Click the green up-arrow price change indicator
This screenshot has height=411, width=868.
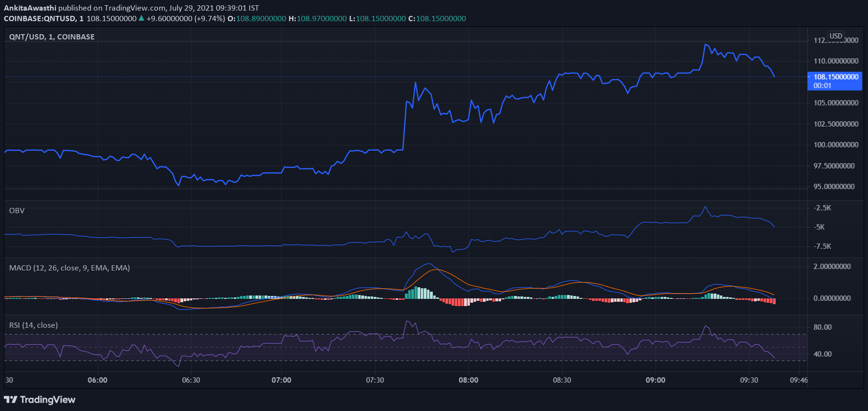(141, 18)
